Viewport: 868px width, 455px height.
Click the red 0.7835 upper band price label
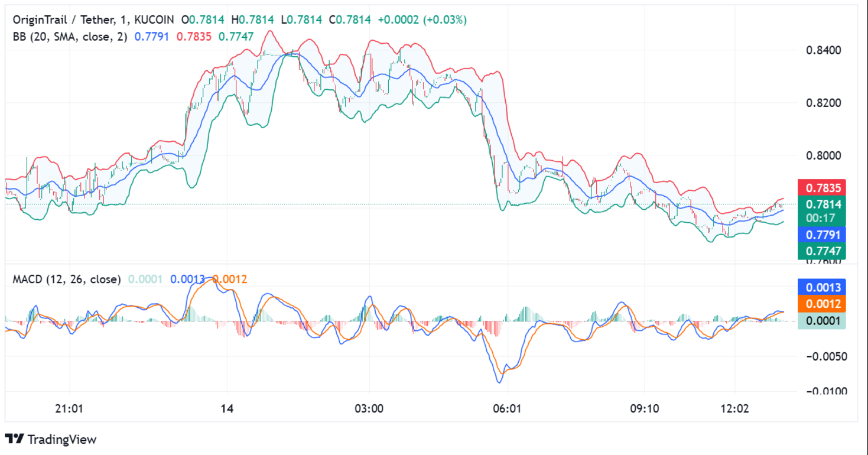click(822, 188)
